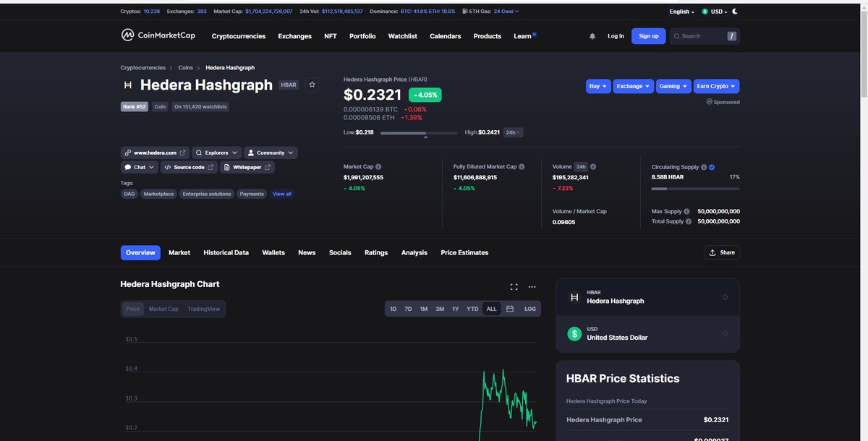This screenshot has height=441, width=868.
Task: Open Exchanges nav menu
Action: 295,36
